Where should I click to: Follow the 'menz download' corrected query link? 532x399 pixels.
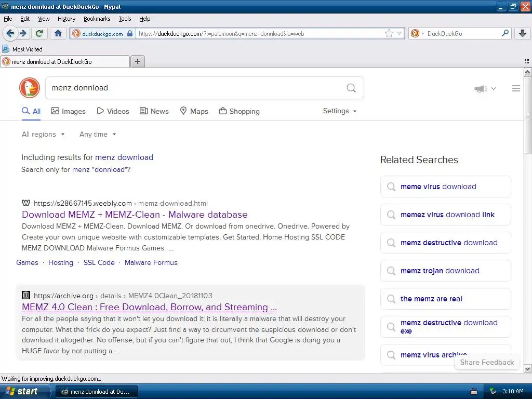coord(124,157)
